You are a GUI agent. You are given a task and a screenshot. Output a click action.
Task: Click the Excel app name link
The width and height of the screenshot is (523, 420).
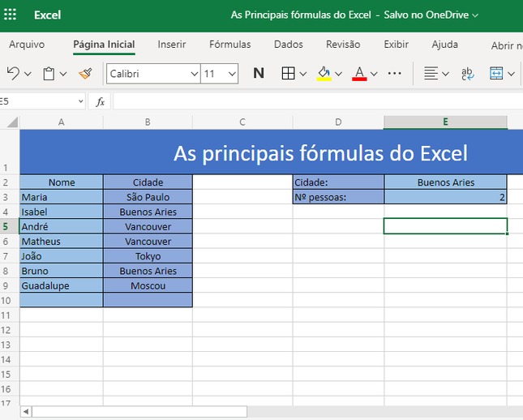47,15
